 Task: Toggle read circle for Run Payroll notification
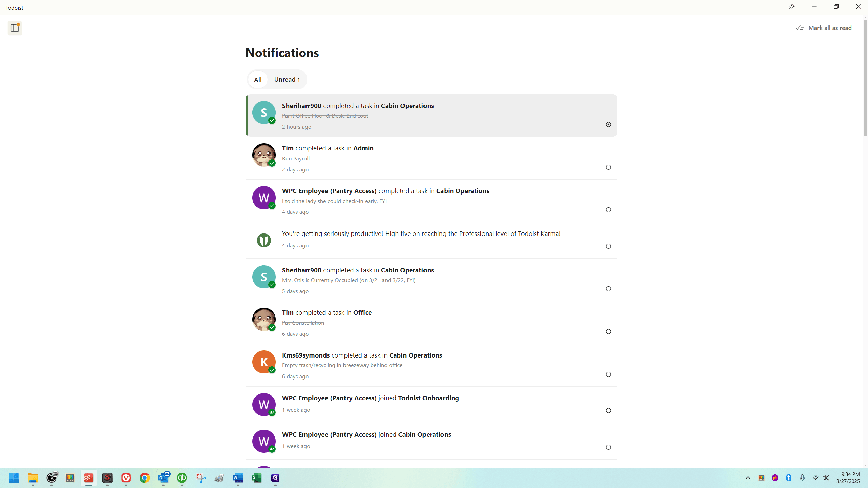(608, 167)
